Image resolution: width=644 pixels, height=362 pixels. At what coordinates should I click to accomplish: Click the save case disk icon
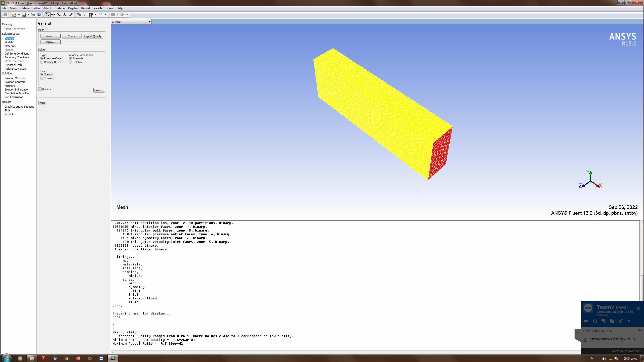24,15
